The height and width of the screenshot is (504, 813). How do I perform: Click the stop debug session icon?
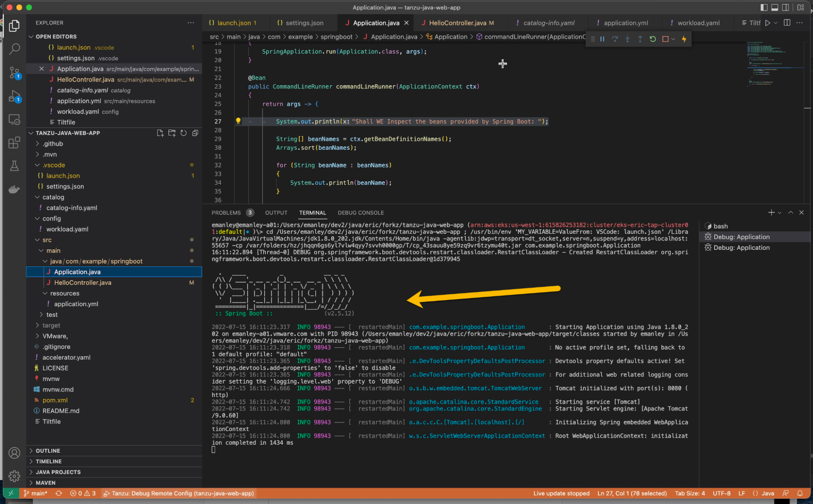[664, 39]
